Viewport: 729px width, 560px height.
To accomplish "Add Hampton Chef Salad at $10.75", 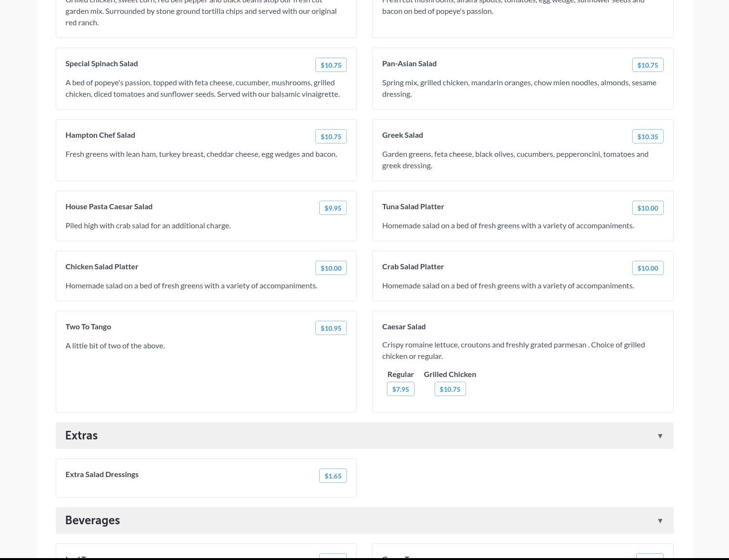I will [x=331, y=137].
